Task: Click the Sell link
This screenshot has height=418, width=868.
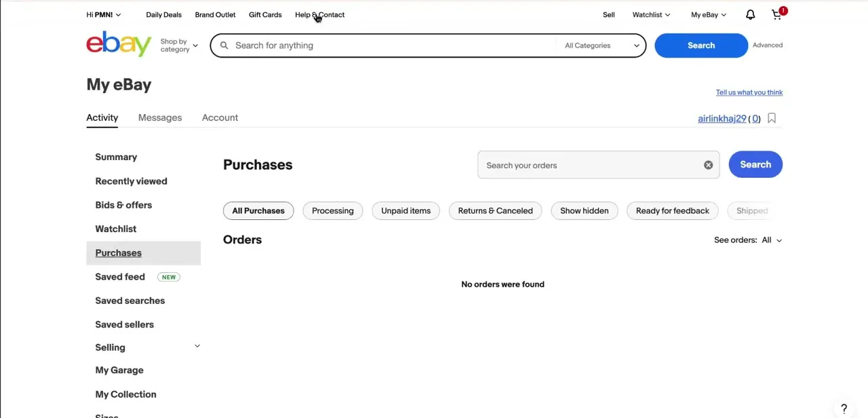Action: click(x=609, y=14)
